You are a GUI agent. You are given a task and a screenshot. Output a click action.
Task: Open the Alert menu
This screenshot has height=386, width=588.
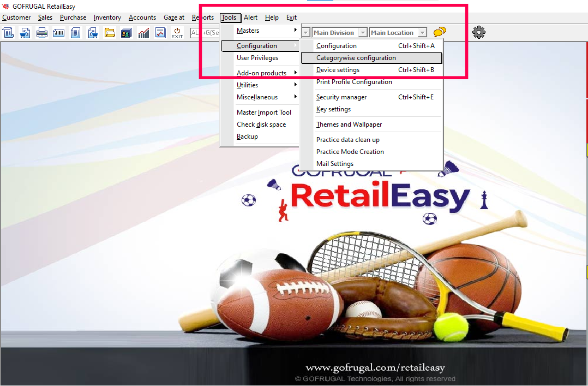tap(250, 17)
